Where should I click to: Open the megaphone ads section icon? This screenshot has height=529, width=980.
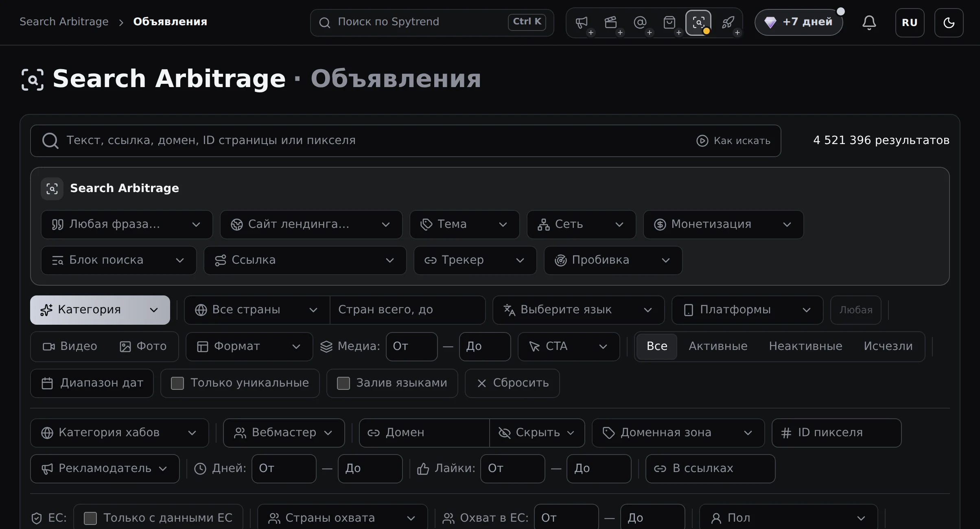click(x=582, y=22)
